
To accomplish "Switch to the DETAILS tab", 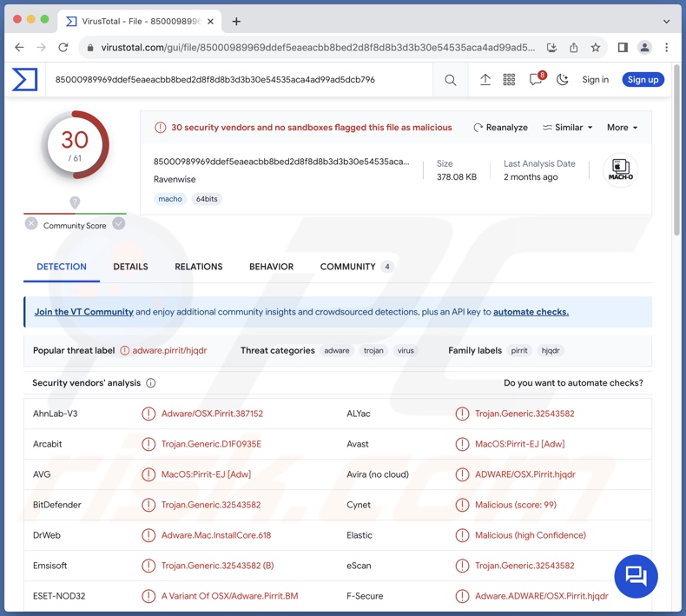I will coord(130,267).
